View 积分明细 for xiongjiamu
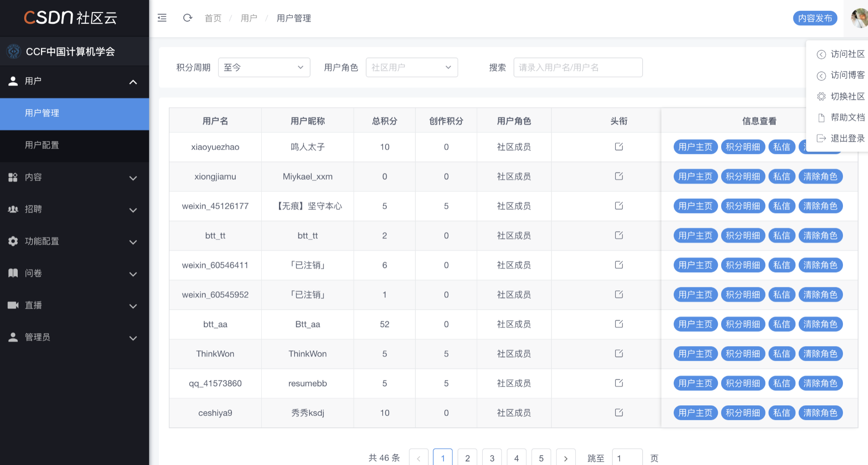The image size is (868, 465). 743,176
